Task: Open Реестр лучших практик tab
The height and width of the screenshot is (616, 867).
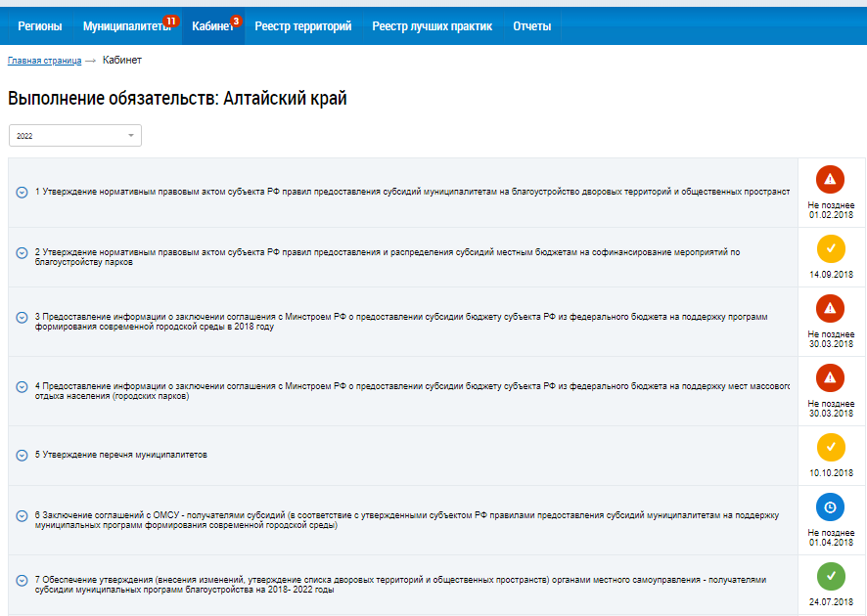Action: click(x=432, y=26)
